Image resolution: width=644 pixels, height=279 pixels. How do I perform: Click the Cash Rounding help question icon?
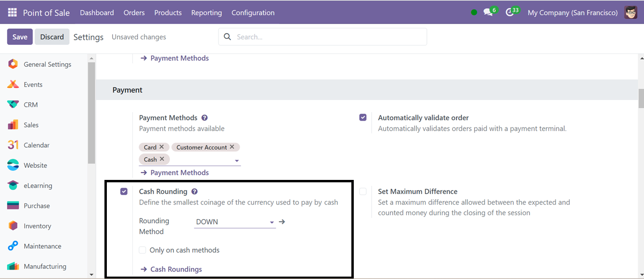tap(194, 191)
